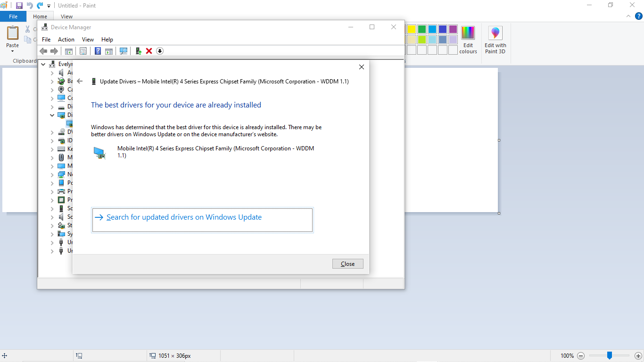Click the 100% zoom level text in Paint
Image resolution: width=644 pixels, height=362 pixels.
[567, 356]
